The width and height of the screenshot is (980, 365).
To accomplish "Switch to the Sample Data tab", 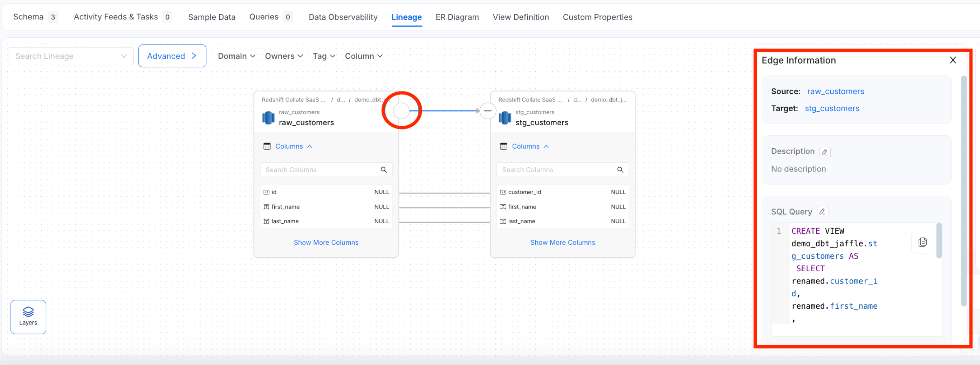I will point(211,17).
